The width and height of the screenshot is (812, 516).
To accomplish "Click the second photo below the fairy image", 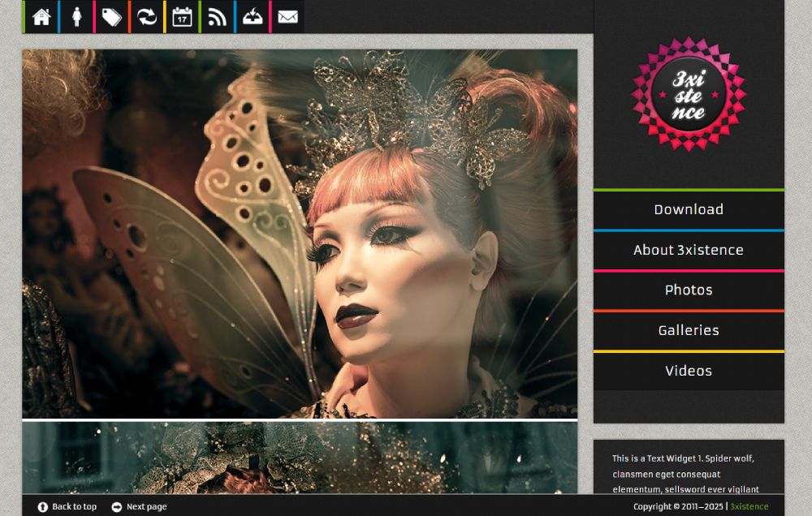I will pyautogui.click(x=300, y=457).
